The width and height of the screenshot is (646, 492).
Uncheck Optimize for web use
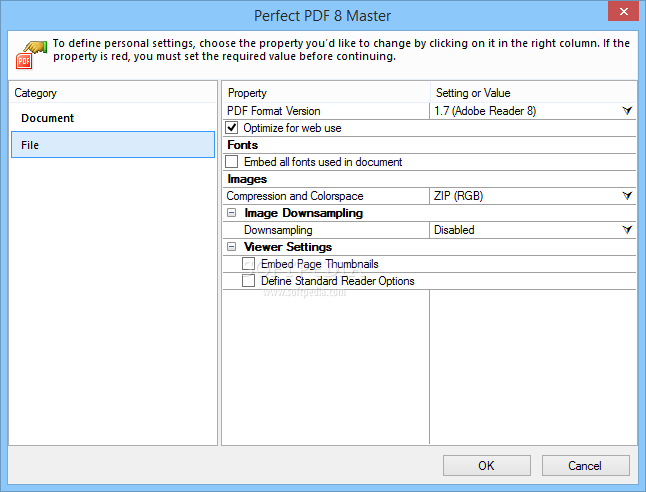coord(232,128)
